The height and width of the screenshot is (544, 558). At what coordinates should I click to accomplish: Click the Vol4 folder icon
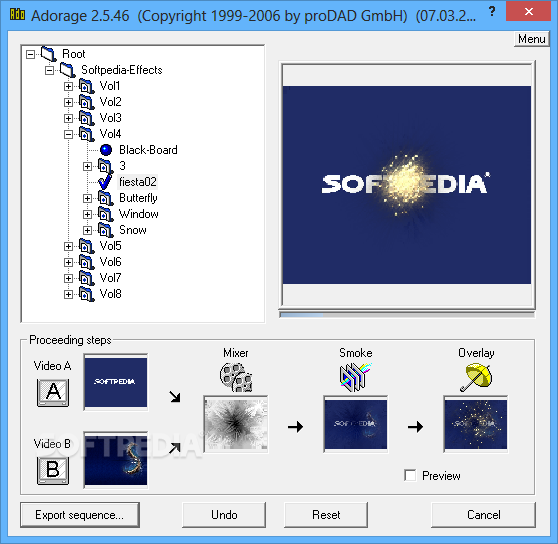(x=86, y=134)
